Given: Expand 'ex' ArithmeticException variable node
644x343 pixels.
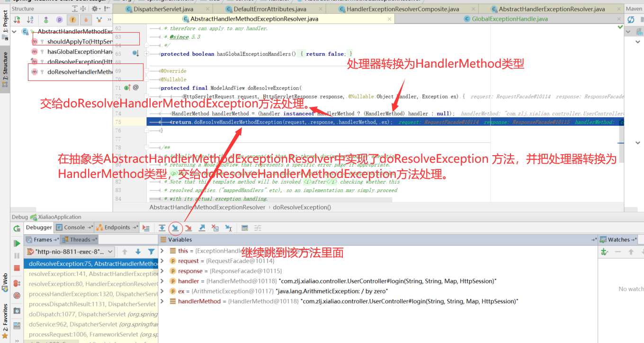Looking at the screenshot, I should pos(162,291).
